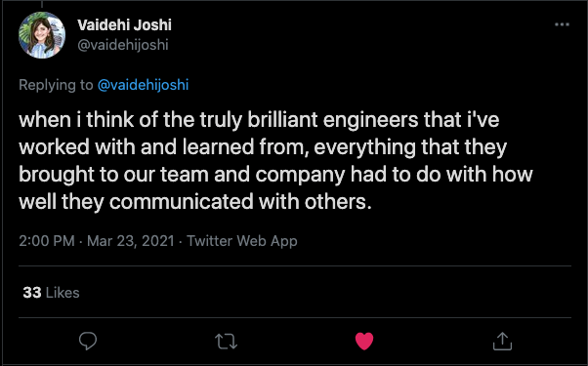
Task: Open the share arrow icon
Action: coord(502,341)
